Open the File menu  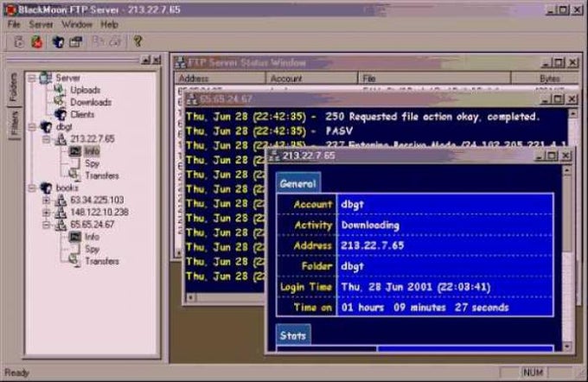point(14,25)
